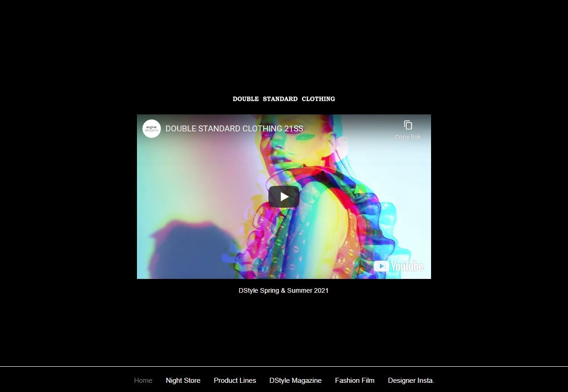Click the word 'CLOTHING' in the header logo
568x392 pixels.
(x=318, y=99)
